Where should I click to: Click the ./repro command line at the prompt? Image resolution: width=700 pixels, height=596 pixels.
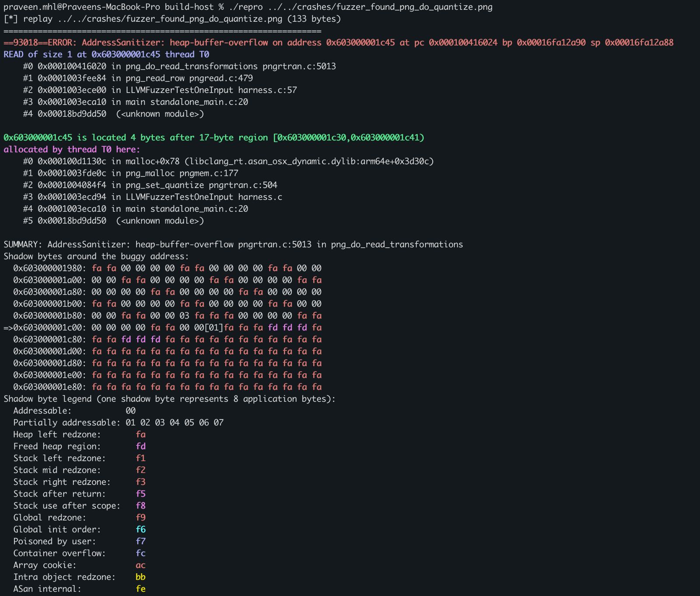click(248, 7)
